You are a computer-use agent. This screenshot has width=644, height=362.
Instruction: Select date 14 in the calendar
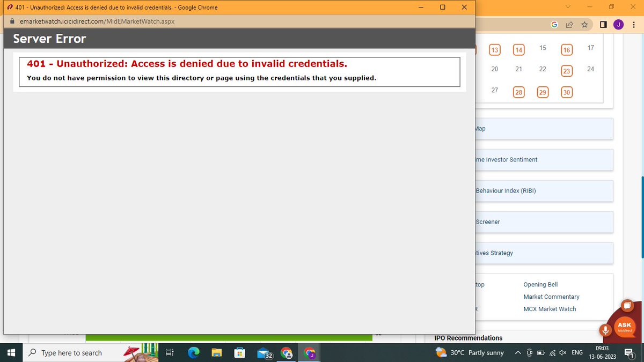click(x=518, y=50)
